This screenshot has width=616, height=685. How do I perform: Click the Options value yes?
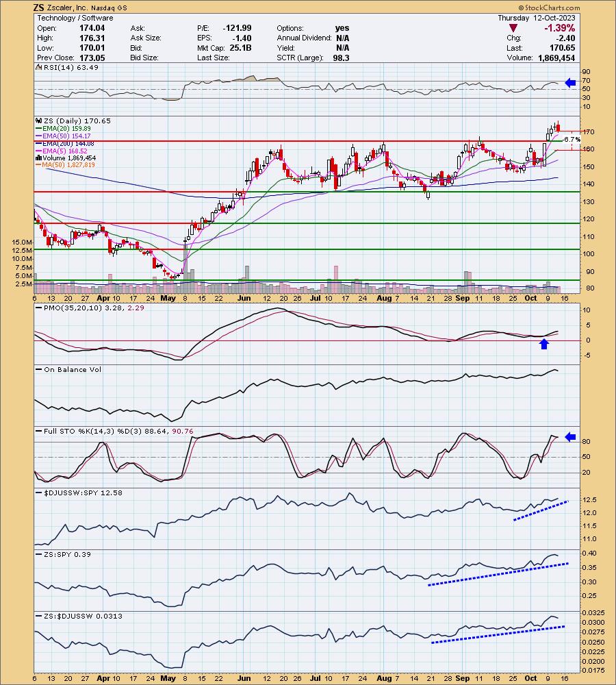tap(342, 28)
